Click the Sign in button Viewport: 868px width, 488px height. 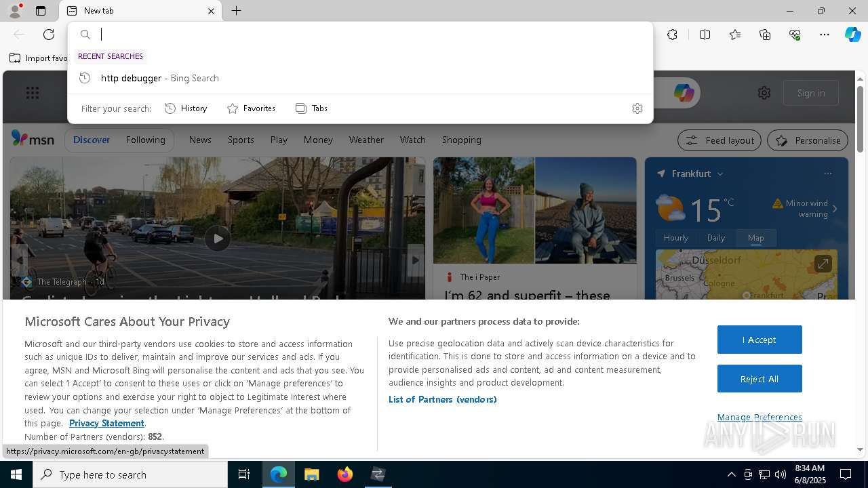(x=811, y=93)
